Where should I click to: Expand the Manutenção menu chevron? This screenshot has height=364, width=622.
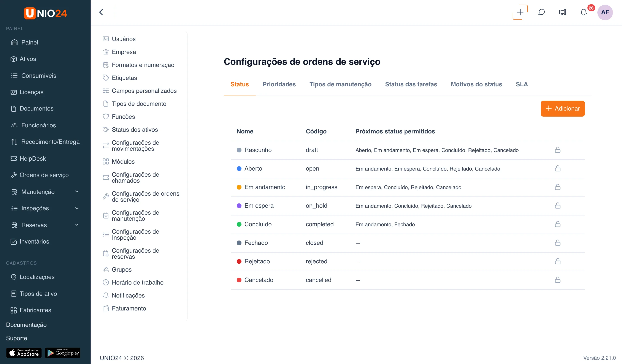(77, 192)
